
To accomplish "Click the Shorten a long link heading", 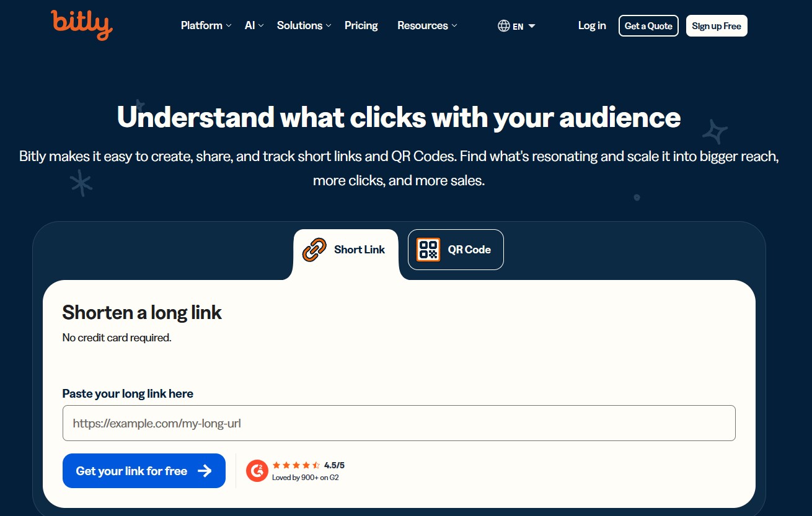I will point(142,312).
